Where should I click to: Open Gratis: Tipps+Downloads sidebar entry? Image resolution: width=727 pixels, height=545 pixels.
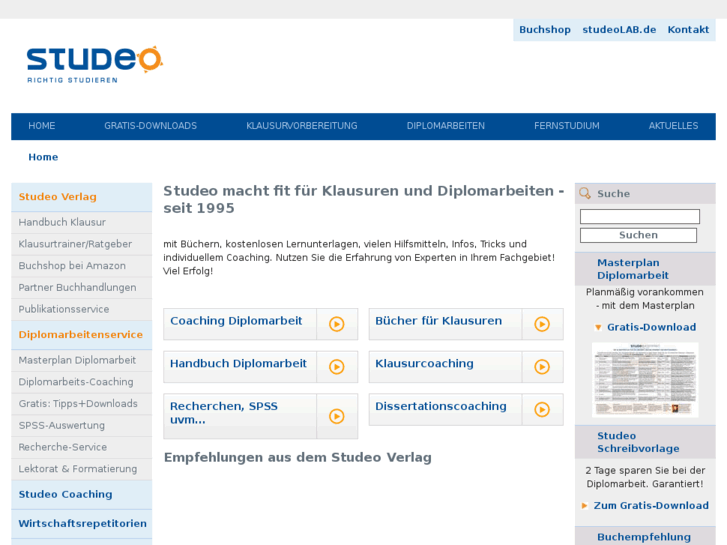click(82, 404)
